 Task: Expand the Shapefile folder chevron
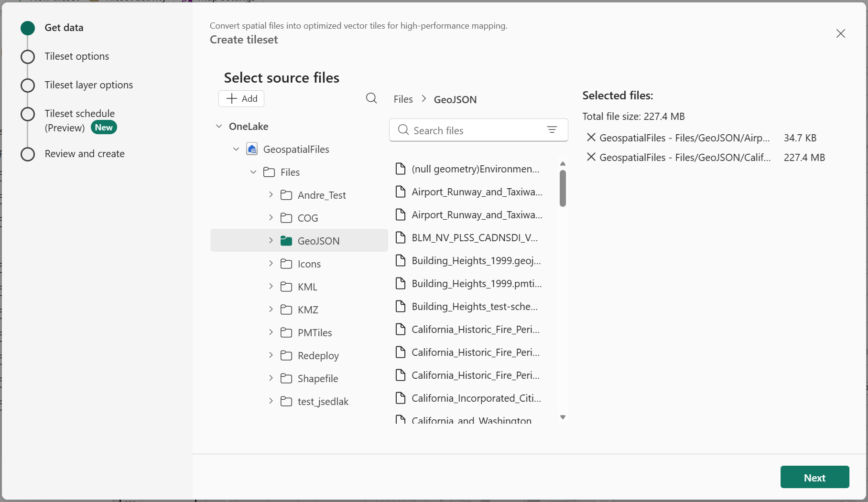tap(271, 378)
